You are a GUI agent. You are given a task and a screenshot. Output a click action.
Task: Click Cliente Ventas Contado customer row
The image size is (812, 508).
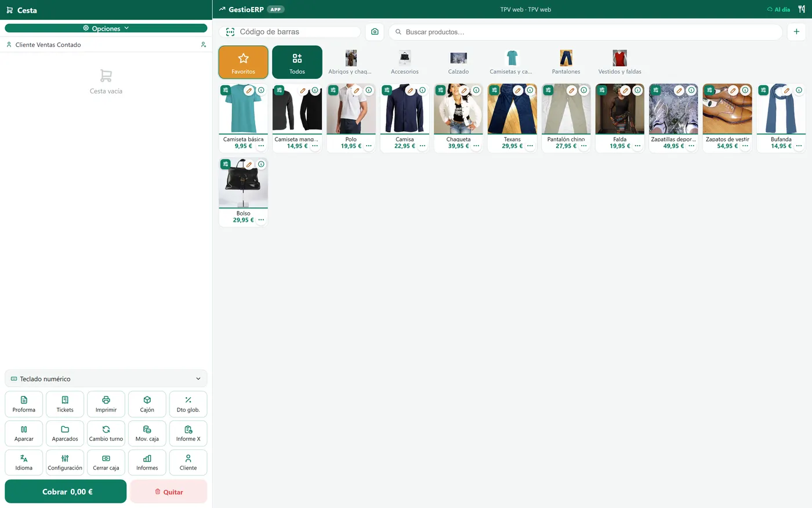pos(106,45)
